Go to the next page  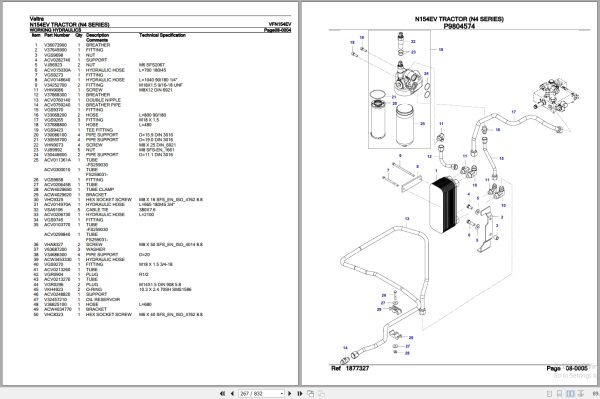290,393
